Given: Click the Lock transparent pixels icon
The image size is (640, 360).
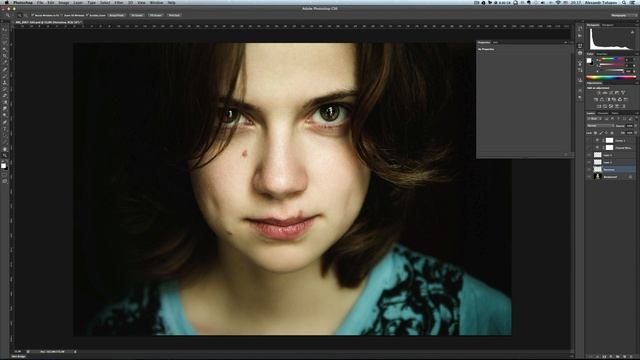Looking at the screenshot, I should [x=596, y=133].
